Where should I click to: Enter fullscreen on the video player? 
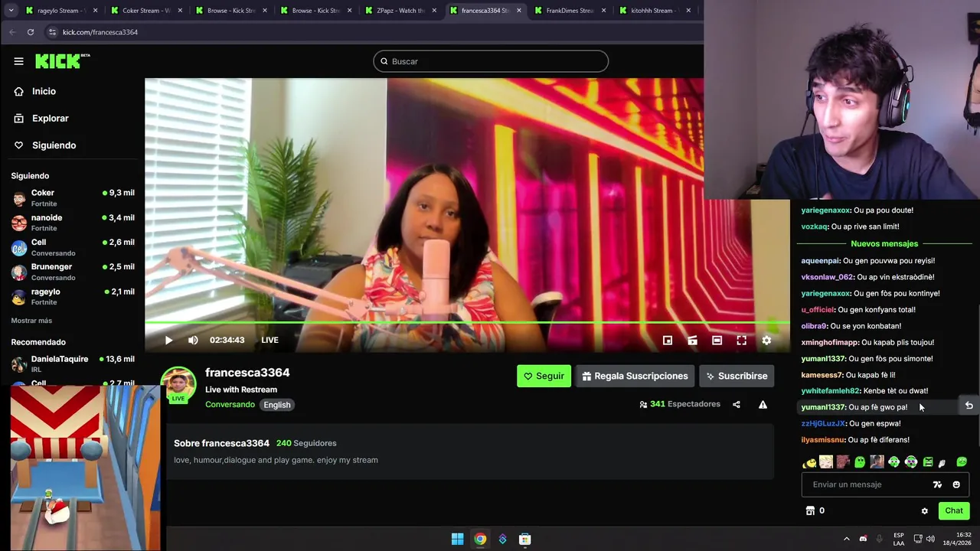coord(741,341)
